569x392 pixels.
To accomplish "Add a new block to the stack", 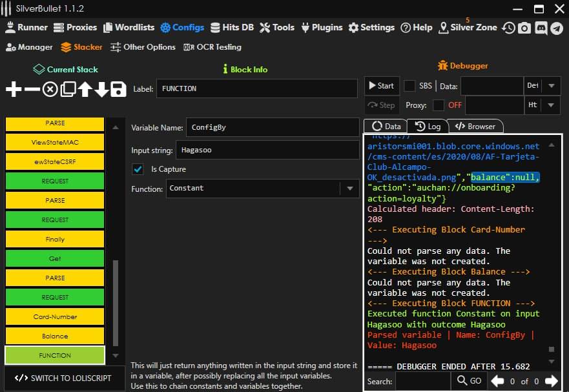I will (14, 89).
